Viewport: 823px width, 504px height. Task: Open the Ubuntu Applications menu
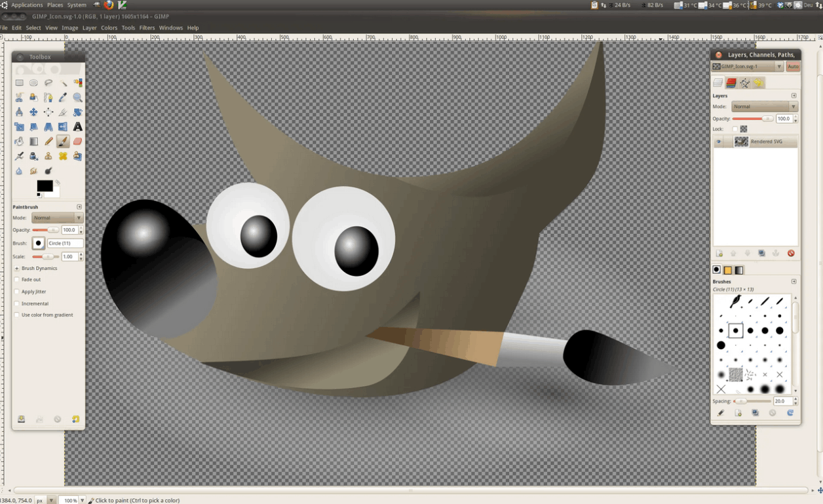coord(27,5)
